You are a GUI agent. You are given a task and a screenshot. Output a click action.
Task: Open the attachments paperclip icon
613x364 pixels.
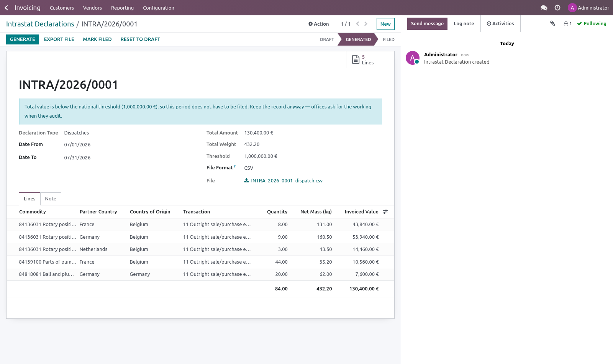(552, 23)
